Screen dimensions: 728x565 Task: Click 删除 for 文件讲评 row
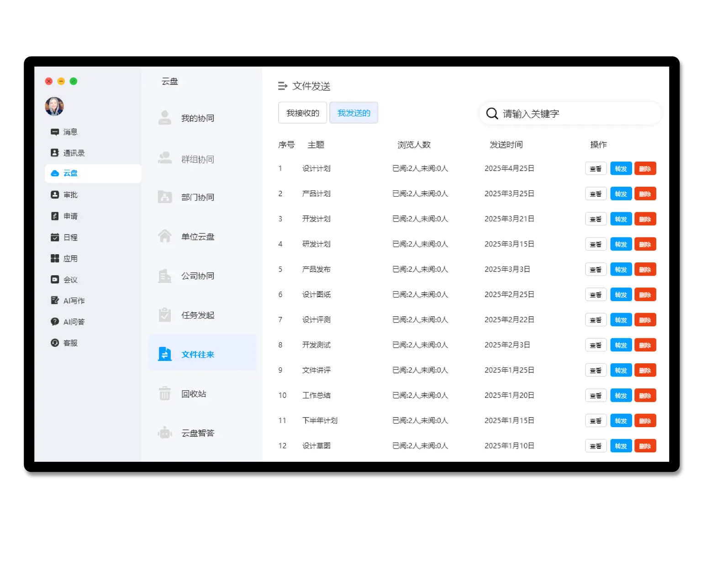click(645, 370)
